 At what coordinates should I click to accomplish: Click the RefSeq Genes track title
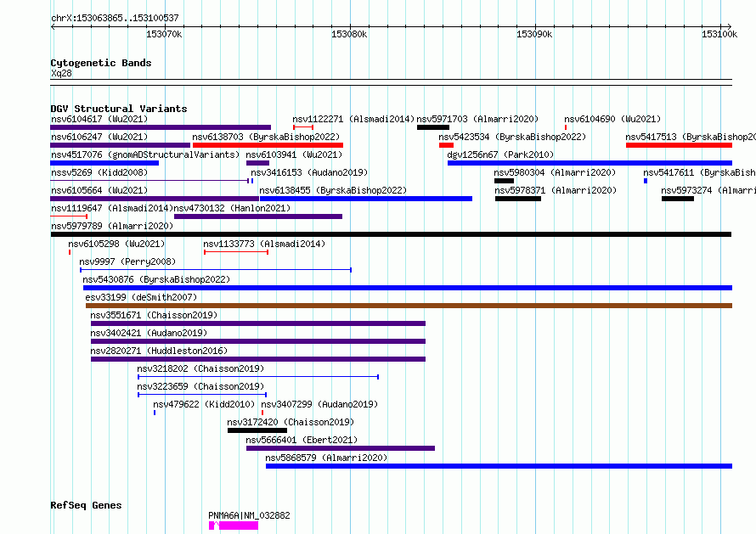(x=86, y=506)
